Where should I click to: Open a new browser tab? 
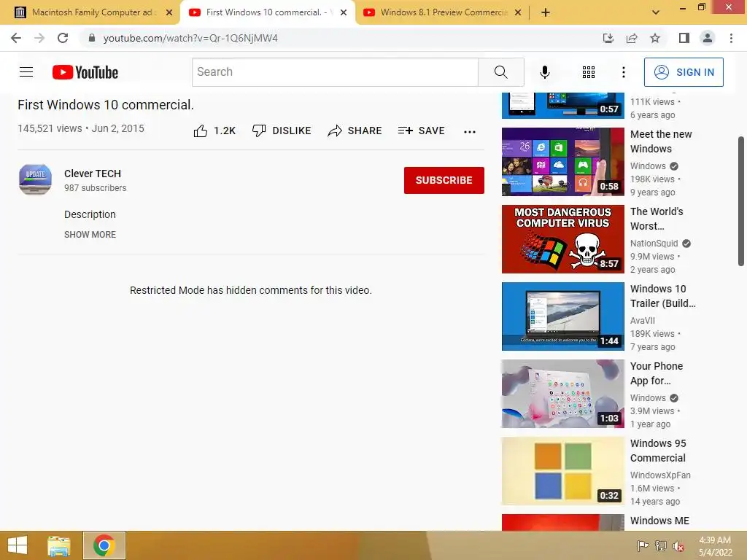point(546,13)
